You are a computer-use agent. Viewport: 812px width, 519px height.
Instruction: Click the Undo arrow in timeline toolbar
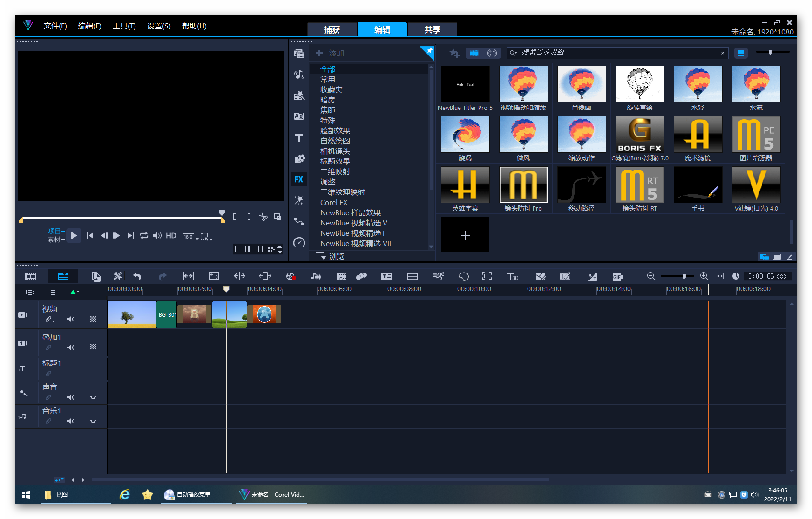[137, 276]
